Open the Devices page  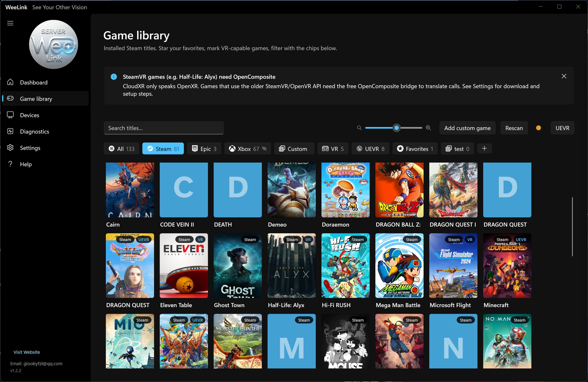(45, 115)
